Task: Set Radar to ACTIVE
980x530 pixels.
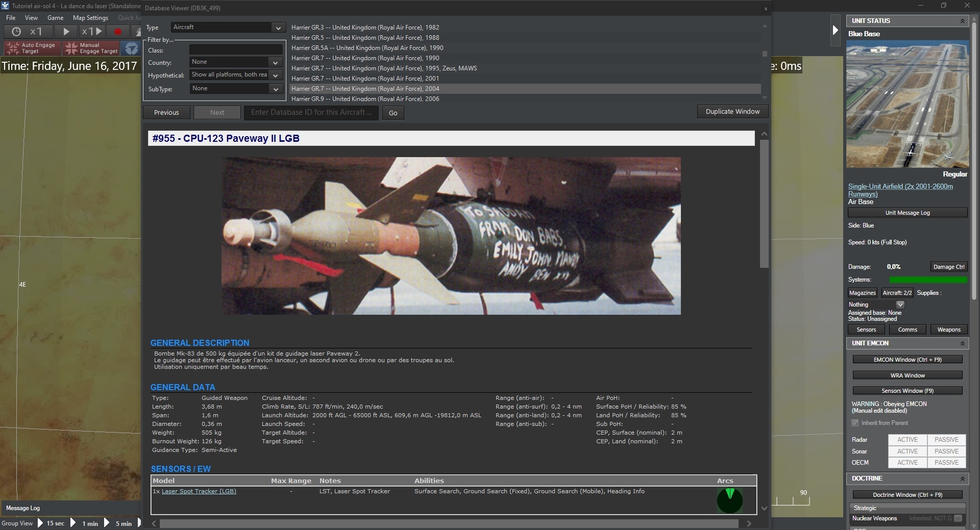Action: point(908,439)
